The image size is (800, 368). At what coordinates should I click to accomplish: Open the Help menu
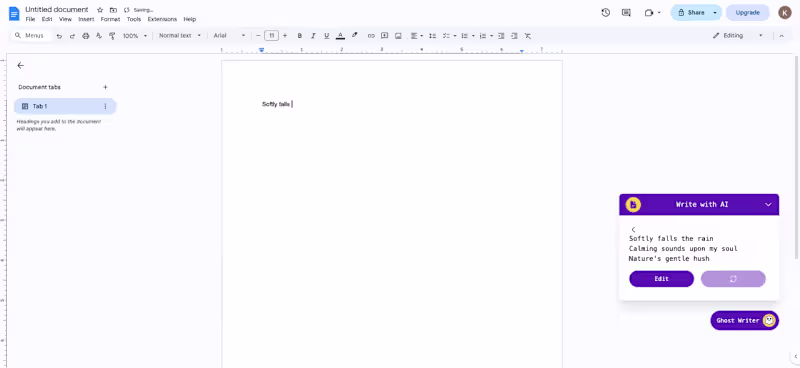(x=190, y=19)
